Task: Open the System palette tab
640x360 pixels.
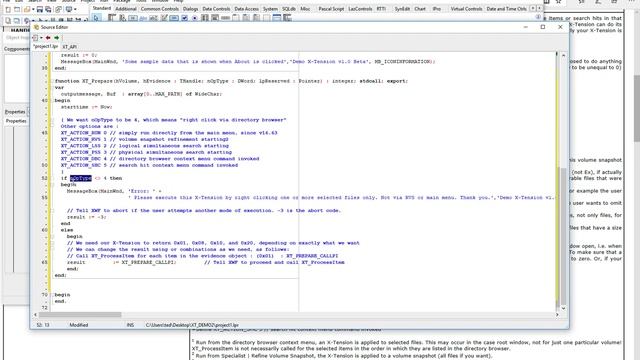Action: [270, 9]
